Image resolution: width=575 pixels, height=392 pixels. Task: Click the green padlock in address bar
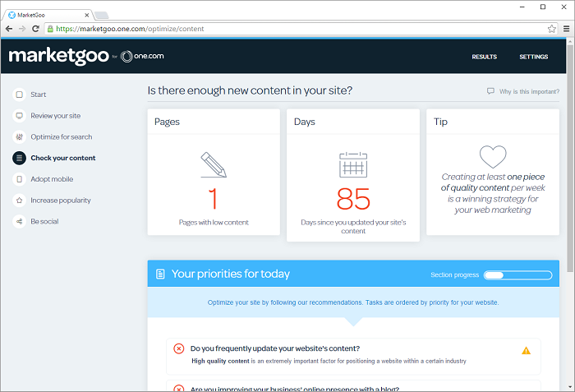[x=50, y=29]
